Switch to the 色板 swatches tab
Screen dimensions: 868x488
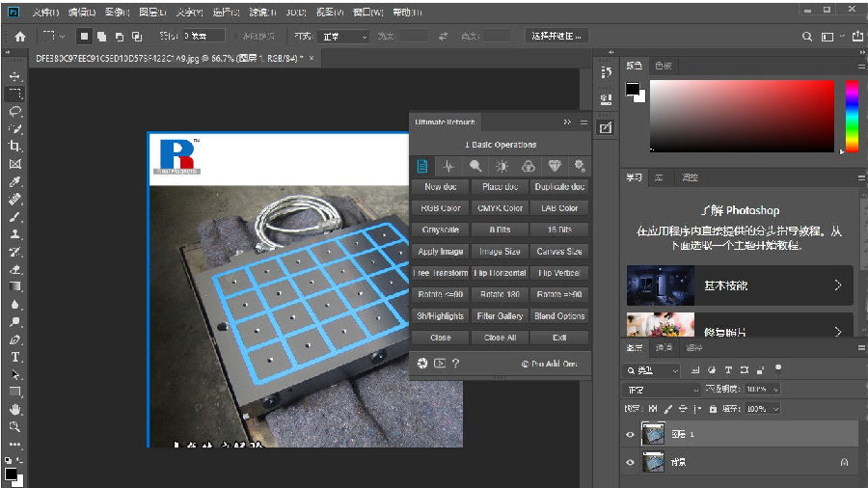pyautogui.click(x=664, y=66)
